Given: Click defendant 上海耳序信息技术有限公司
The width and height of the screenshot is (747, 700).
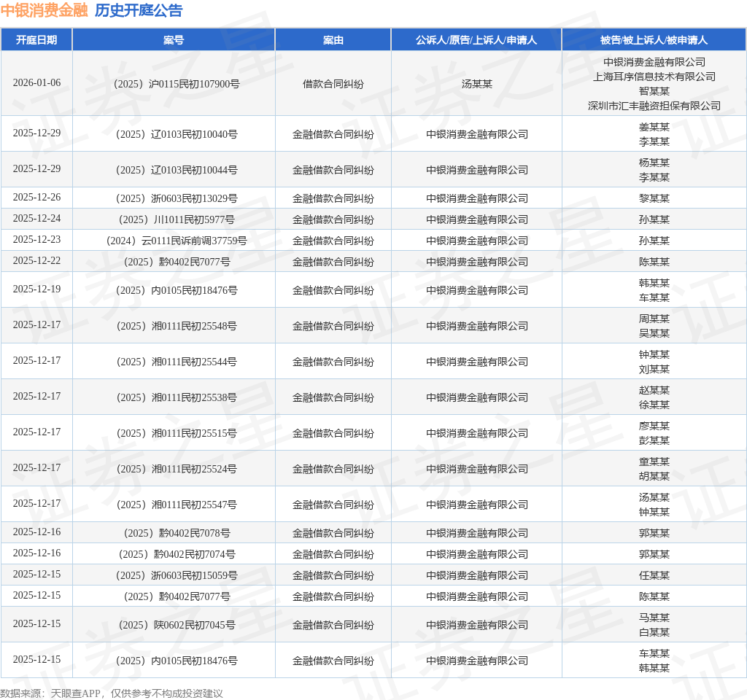Looking at the screenshot, I should tap(654, 77).
